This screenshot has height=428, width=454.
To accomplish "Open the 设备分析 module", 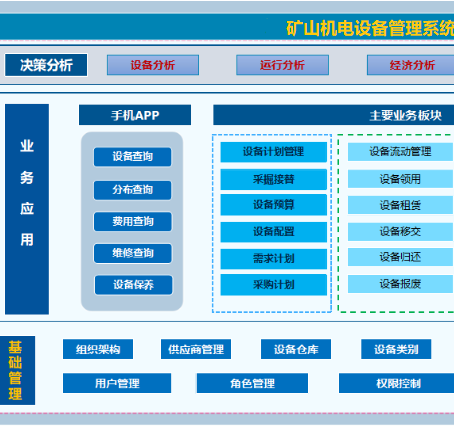I will click(153, 65).
